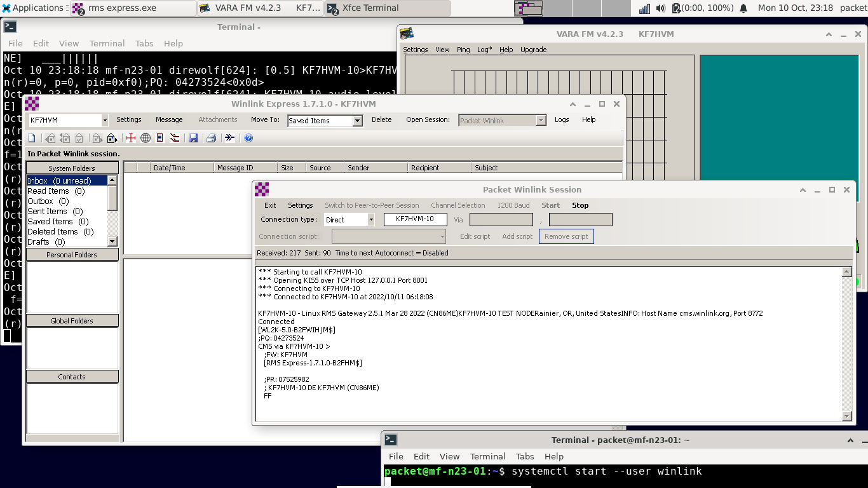Click the post message envelope icon with arrow

[x=112, y=138]
